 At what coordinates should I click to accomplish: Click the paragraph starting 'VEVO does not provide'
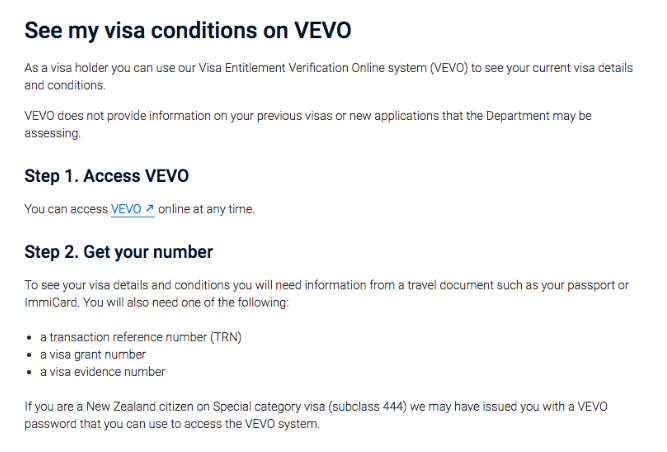(308, 125)
